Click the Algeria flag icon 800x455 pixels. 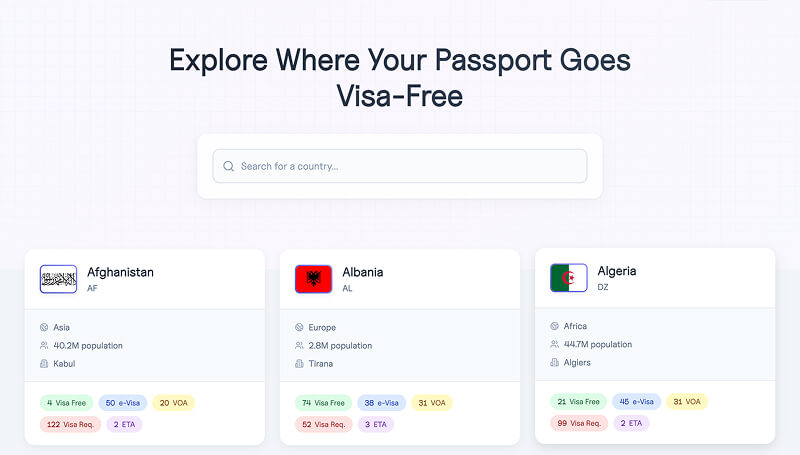point(568,278)
